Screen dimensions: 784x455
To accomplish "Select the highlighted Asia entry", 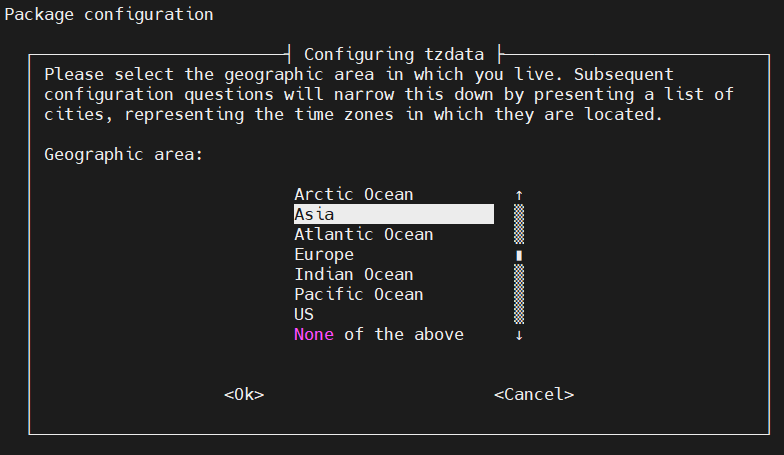I will click(x=393, y=214).
